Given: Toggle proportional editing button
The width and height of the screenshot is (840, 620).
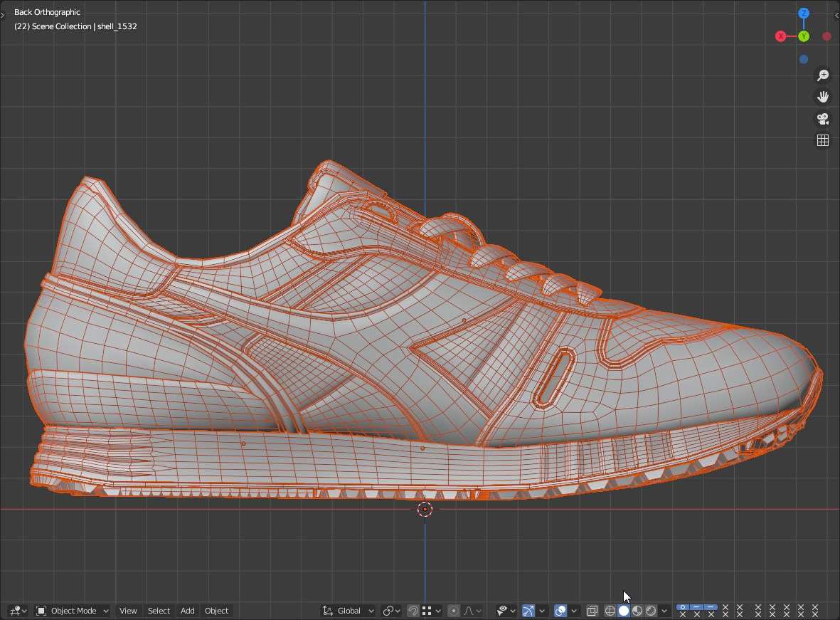Looking at the screenshot, I should [x=454, y=611].
